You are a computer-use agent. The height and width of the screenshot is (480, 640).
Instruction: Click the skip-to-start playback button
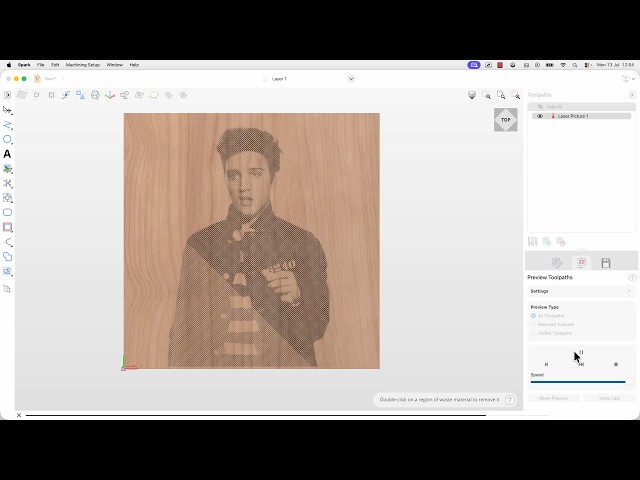click(546, 364)
